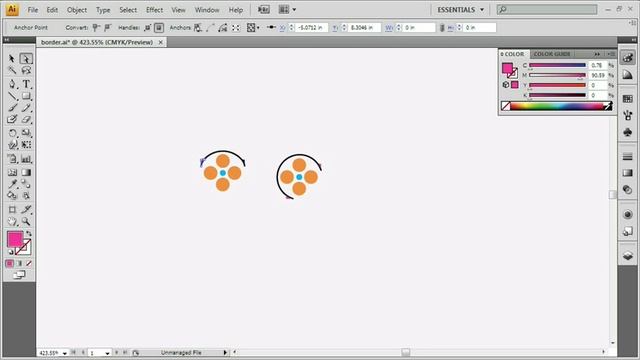Viewport: 640px width, 360px height.
Task: Select the Magic Wand tool
Action: [12, 71]
